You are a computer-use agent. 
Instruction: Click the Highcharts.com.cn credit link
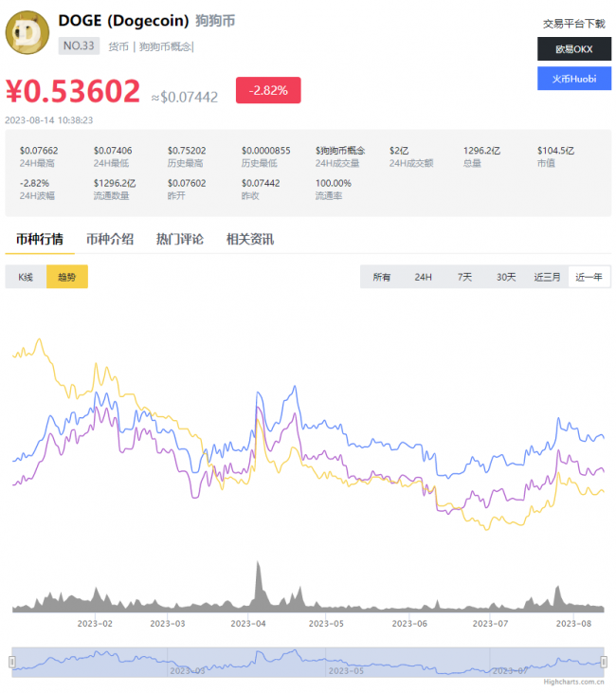(x=573, y=682)
